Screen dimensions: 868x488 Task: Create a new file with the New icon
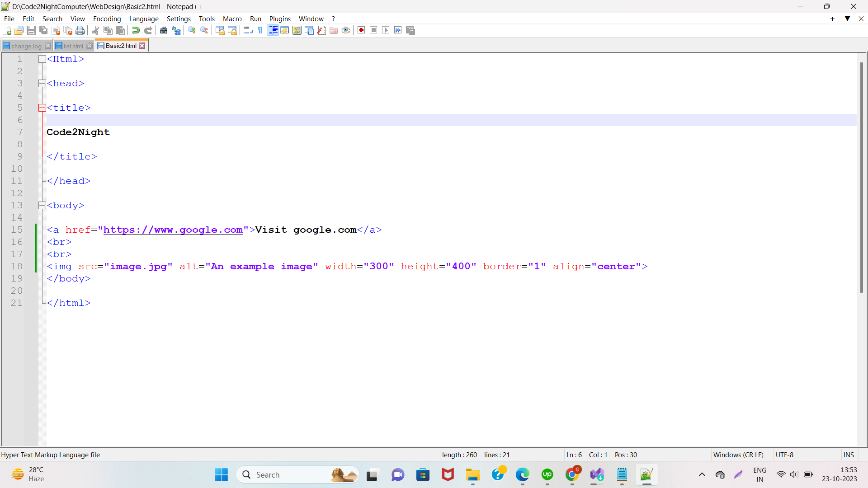click(x=7, y=30)
